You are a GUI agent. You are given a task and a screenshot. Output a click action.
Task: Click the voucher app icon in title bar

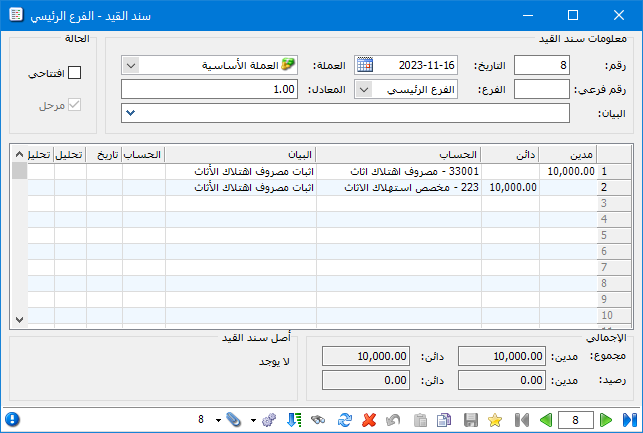[16, 15]
